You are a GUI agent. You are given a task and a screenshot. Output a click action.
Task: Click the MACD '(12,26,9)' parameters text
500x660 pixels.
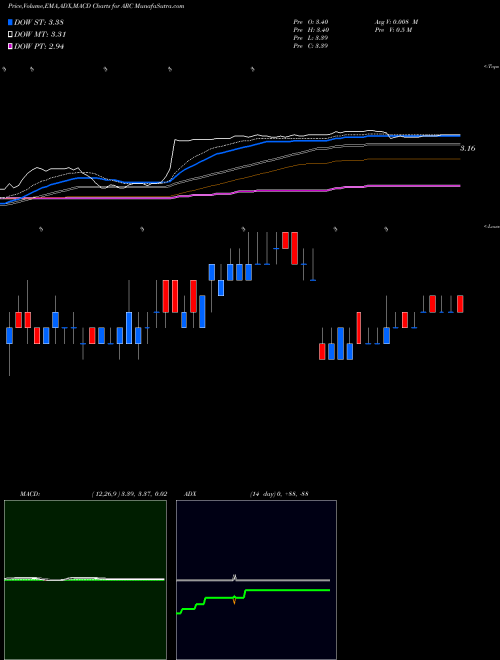pos(129,494)
